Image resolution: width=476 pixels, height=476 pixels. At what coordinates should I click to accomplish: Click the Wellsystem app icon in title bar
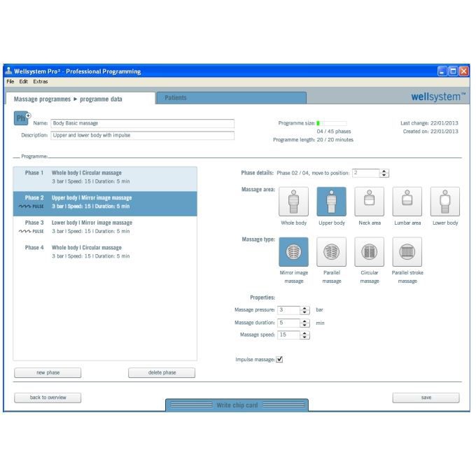(8, 71)
